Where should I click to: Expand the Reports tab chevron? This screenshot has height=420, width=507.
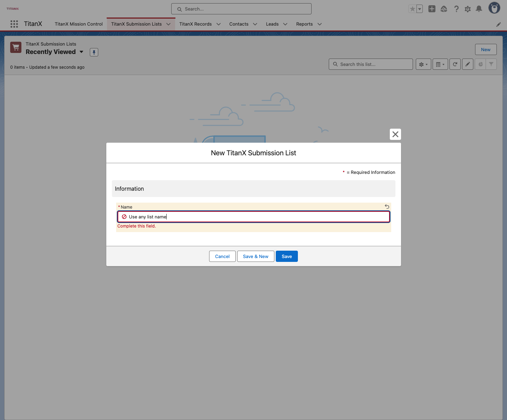(320, 24)
